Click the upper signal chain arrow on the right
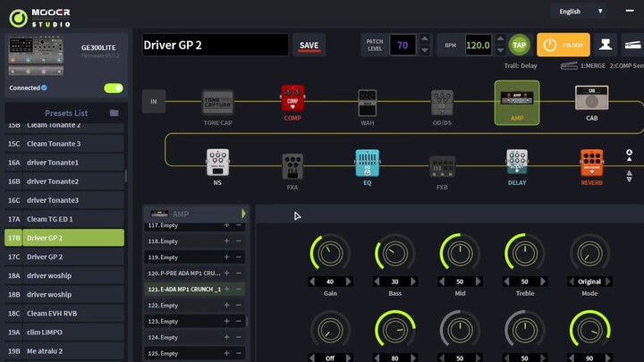The width and height of the screenshot is (644, 362). click(x=629, y=156)
